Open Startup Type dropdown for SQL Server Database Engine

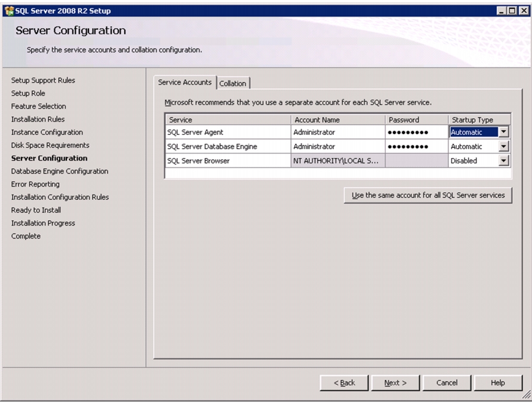(x=504, y=146)
